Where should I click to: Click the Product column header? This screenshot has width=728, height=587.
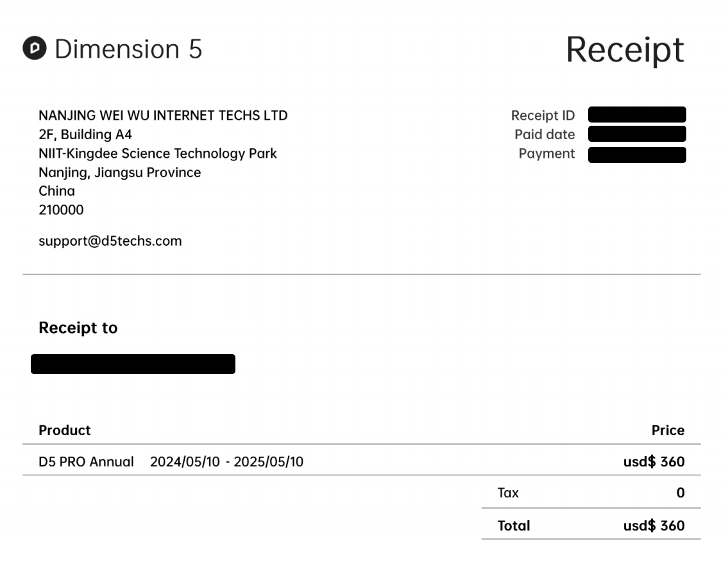pos(65,430)
